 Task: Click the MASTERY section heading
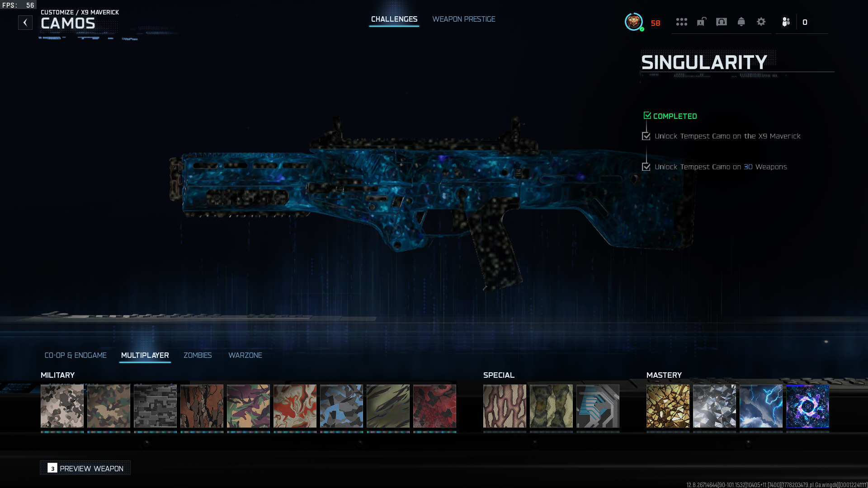[x=664, y=375]
